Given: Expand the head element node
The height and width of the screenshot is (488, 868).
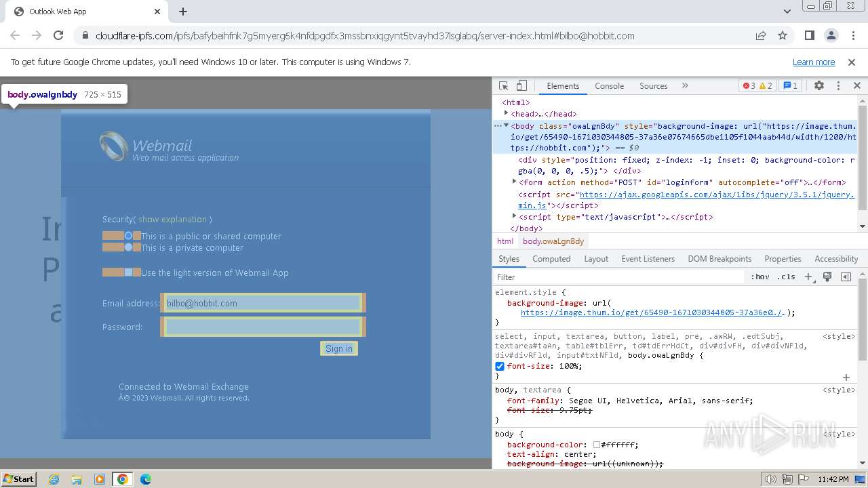Looking at the screenshot, I should pos(506,113).
